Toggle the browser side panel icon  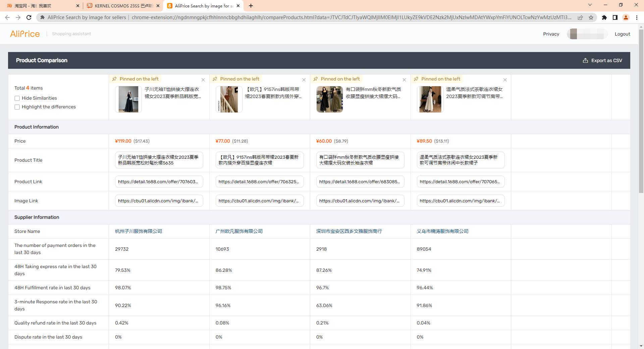tap(615, 17)
